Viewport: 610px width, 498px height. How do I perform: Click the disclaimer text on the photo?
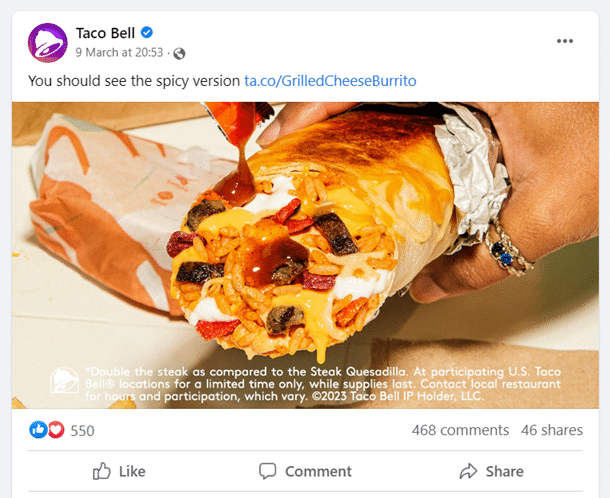coord(320,383)
